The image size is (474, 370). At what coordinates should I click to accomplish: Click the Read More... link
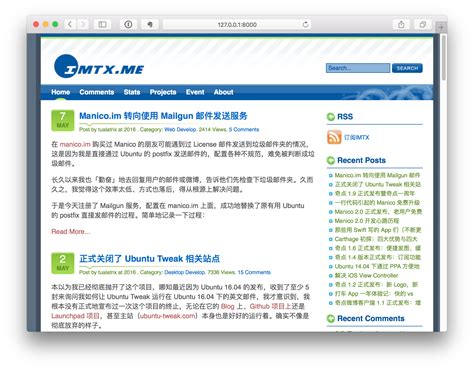pos(71,231)
